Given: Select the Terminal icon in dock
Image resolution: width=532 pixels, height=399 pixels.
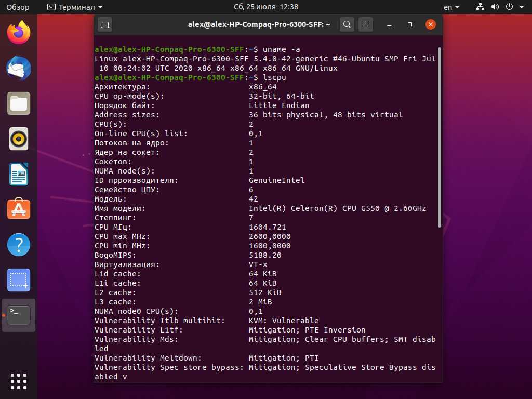Looking at the screenshot, I should (19, 315).
